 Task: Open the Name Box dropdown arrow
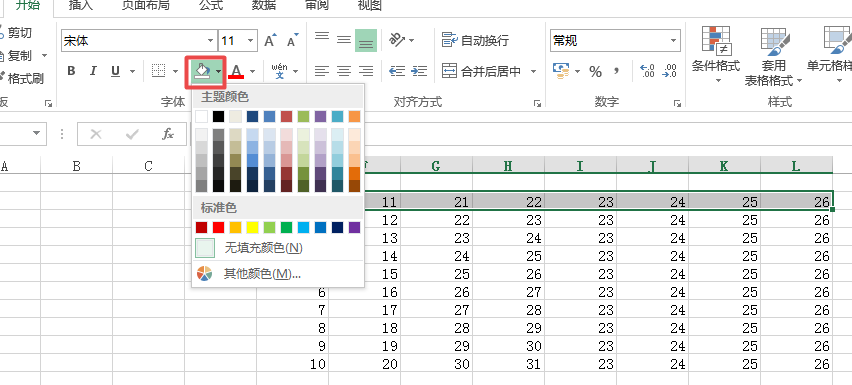[x=36, y=134]
